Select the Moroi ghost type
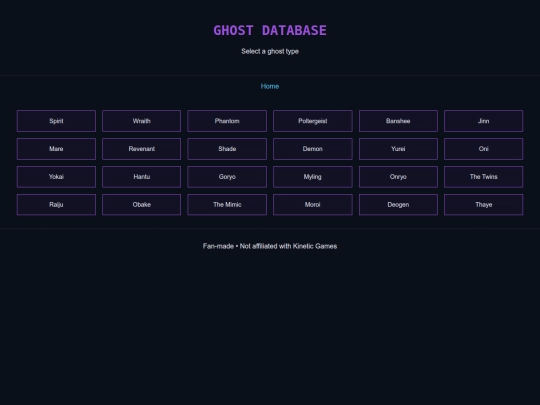This screenshot has width=540, height=405. tap(313, 205)
